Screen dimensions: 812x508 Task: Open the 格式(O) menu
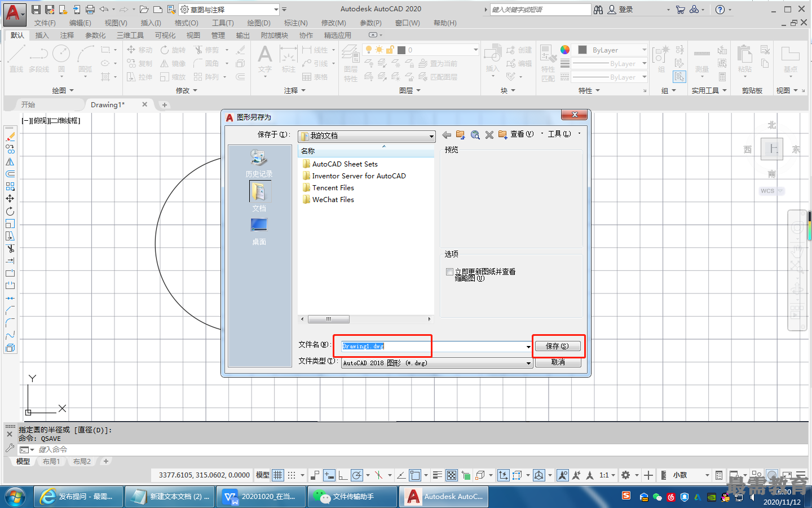coord(186,23)
